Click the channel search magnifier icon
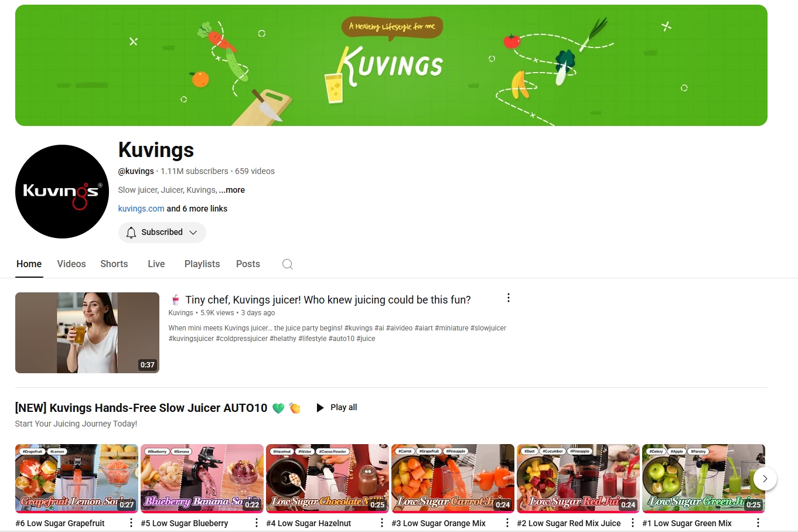 (287, 264)
